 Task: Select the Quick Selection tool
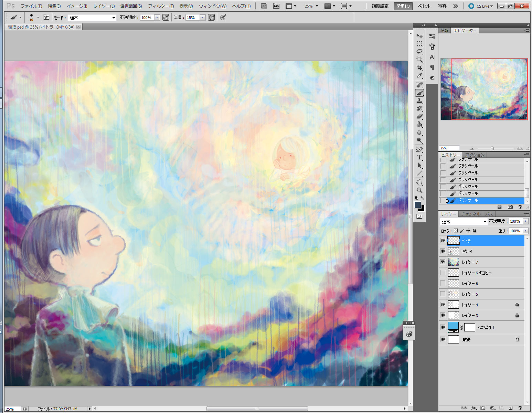pos(419,60)
